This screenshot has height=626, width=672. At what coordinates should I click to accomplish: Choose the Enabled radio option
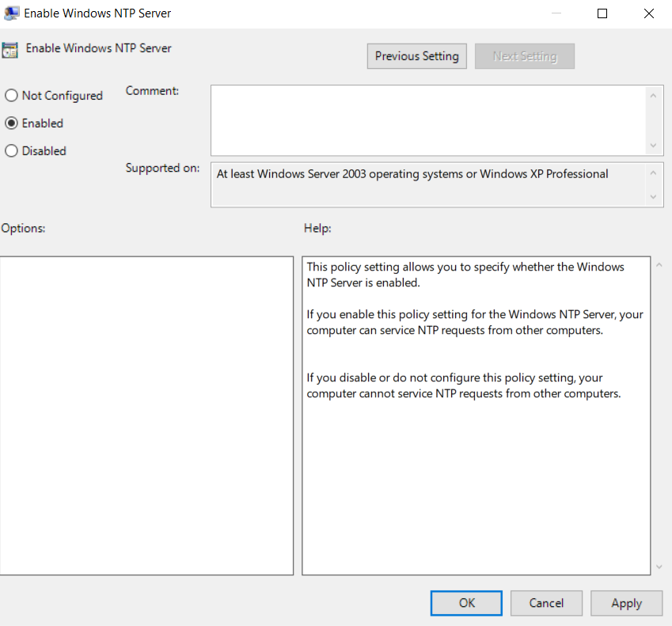[12, 123]
